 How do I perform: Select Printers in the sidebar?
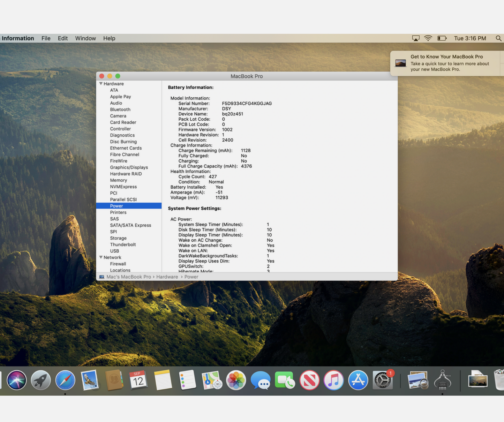pyautogui.click(x=118, y=212)
